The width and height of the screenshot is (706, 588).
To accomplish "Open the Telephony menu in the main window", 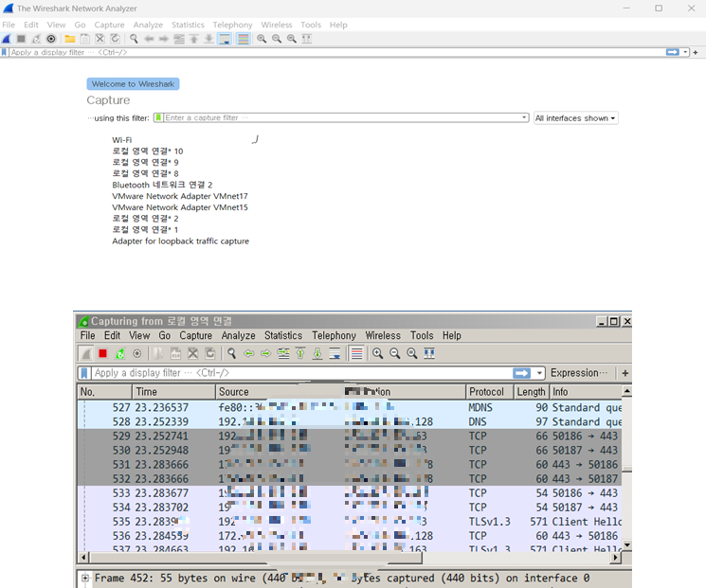I will [232, 25].
